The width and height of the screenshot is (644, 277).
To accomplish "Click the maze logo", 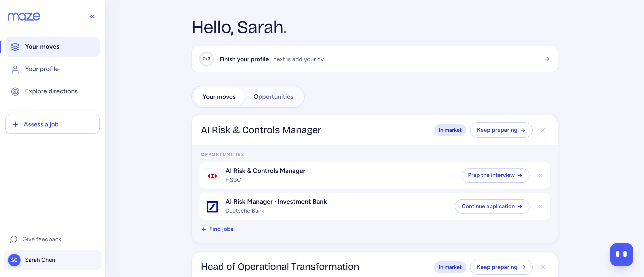I will pyautogui.click(x=24, y=17).
